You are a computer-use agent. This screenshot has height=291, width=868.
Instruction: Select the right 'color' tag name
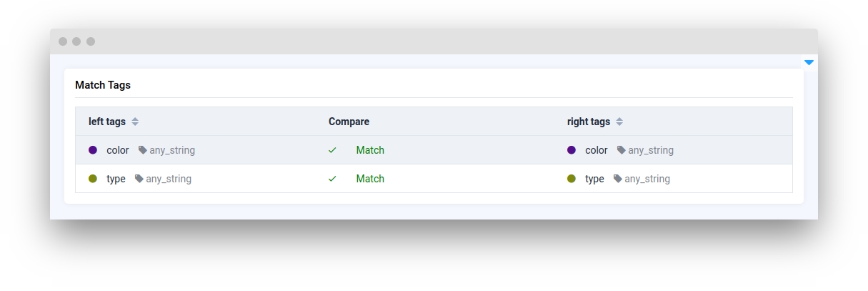[597, 150]
